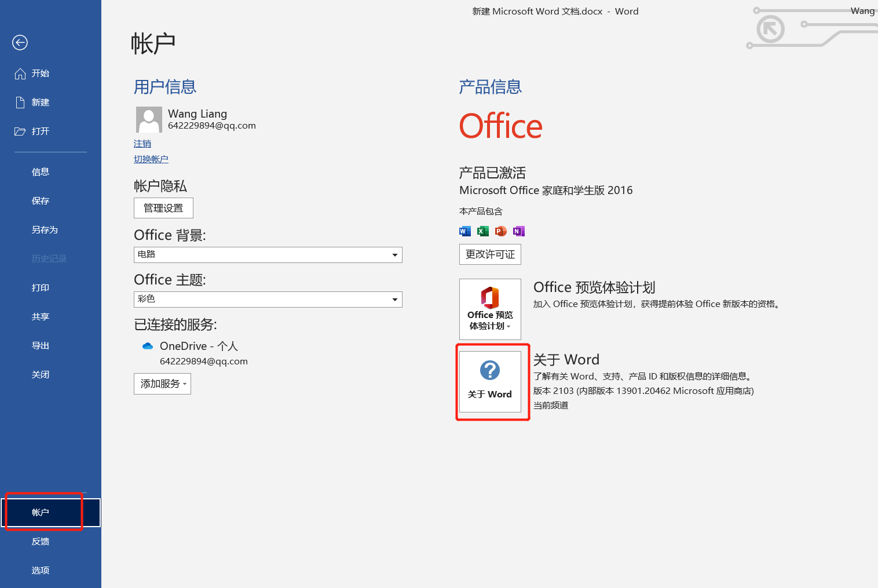Click the 历史记录 sidebar item

pyautogui.click(x=50, y=259)
